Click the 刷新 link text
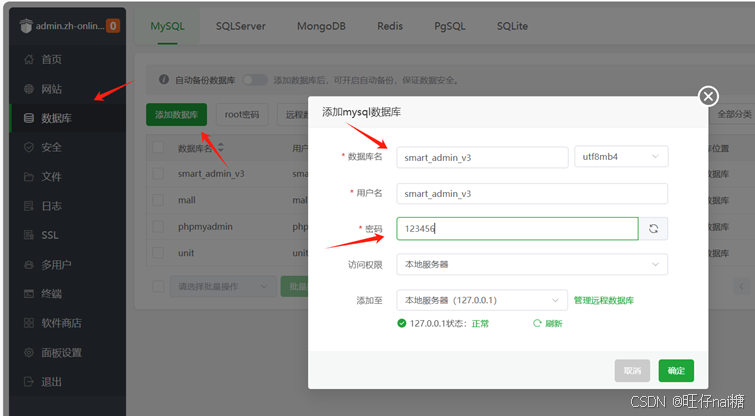Viewport: 755px width, 416px height. pyautogui.click(x=553, y=323)
